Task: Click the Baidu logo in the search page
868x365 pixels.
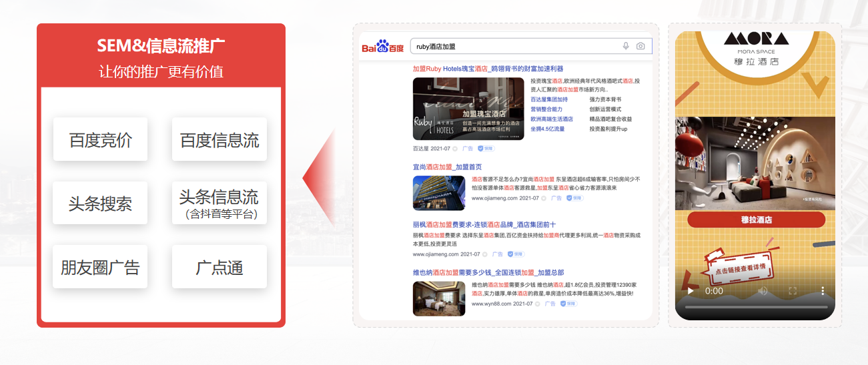Action: point(383,47)
